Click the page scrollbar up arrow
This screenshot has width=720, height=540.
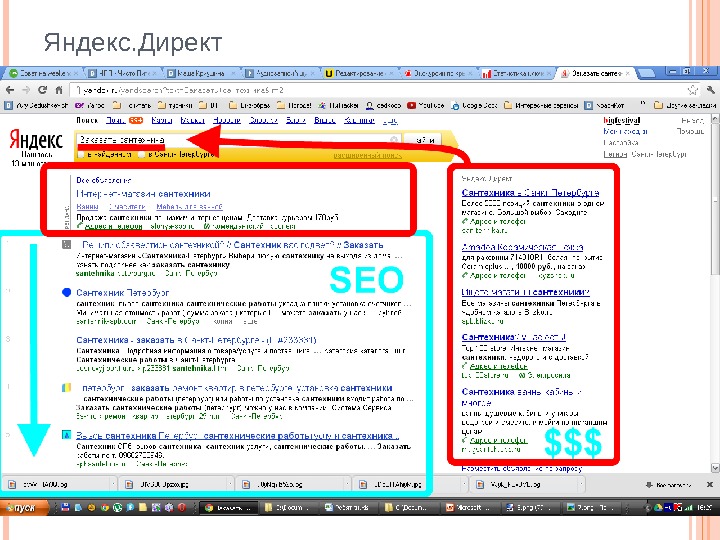pos(715,119)
